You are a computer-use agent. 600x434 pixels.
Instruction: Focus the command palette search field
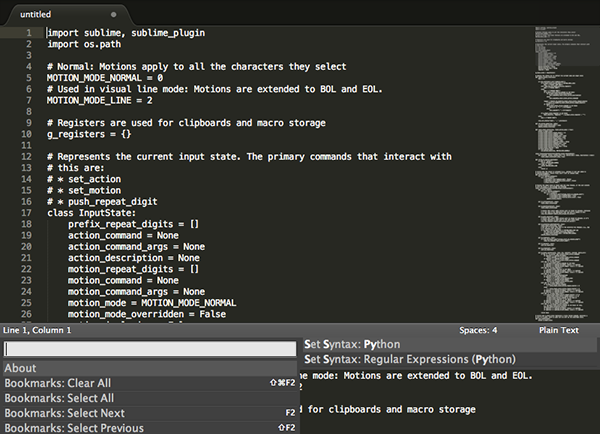tap(150, 349)
